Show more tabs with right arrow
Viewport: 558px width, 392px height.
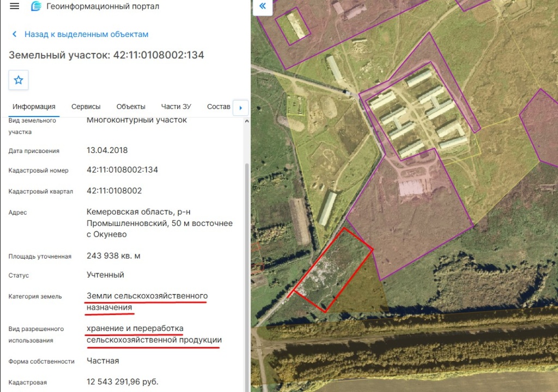click(x=240, y=108)
